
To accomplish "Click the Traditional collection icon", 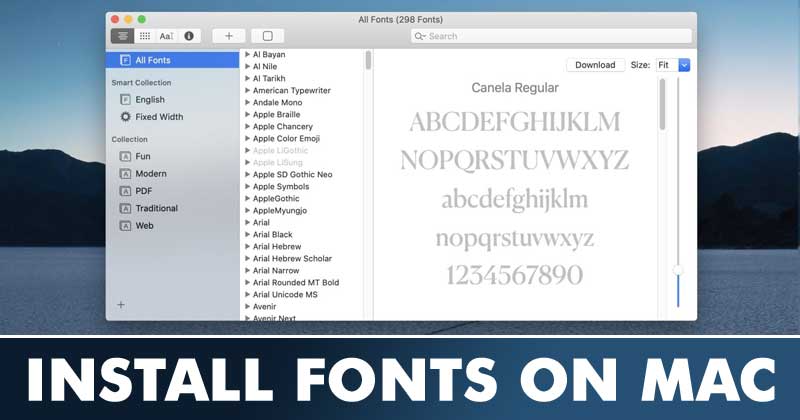I will pos(125,208).
